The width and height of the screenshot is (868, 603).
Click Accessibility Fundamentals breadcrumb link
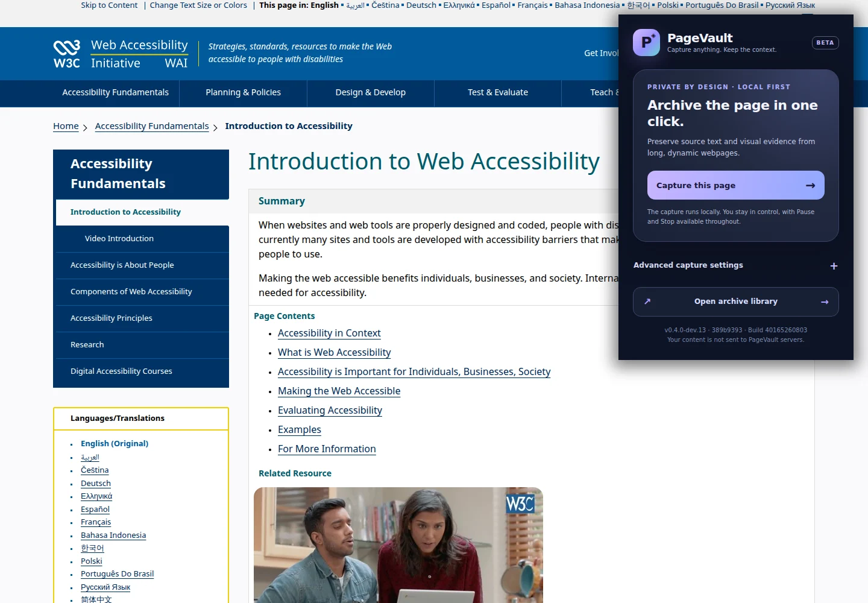click(x=152, y=126)
